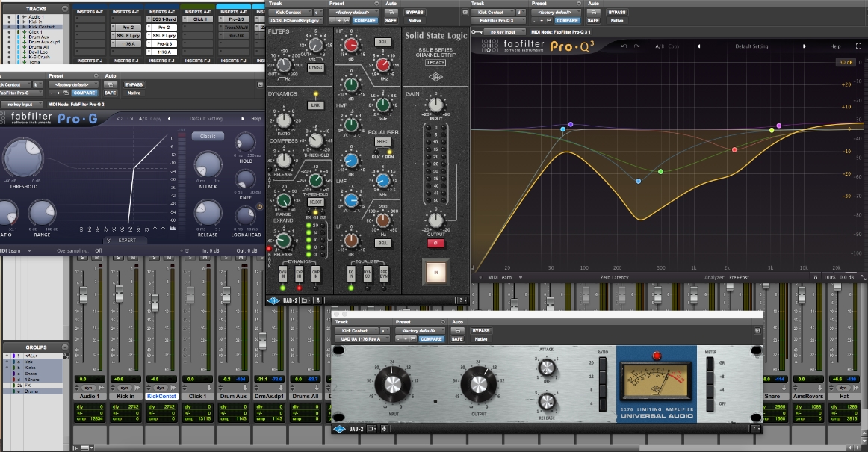Viewport: 868px width, 452px height.
Task: Toggle the SSL EQ IN switch
Action: tap(351, 273)
